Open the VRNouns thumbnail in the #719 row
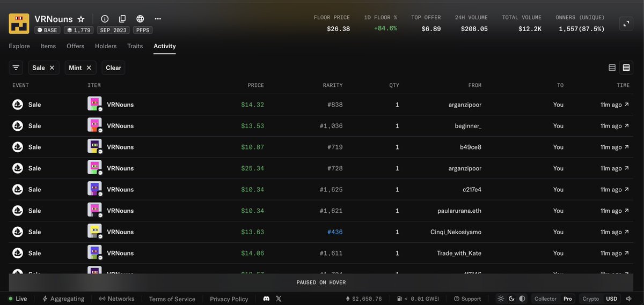The image size is (644, 305). (x=94, y=147)
